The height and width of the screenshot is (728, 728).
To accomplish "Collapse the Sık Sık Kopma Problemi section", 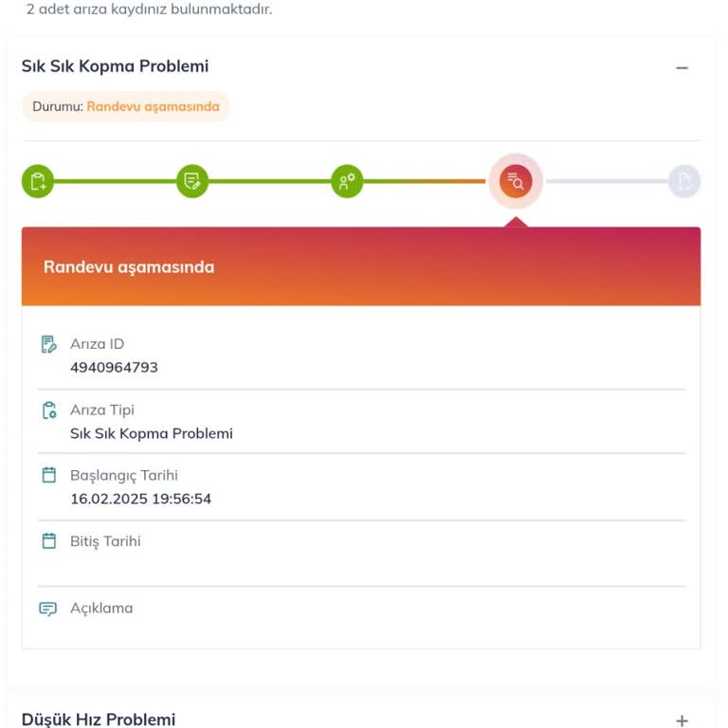I will 682,67.
